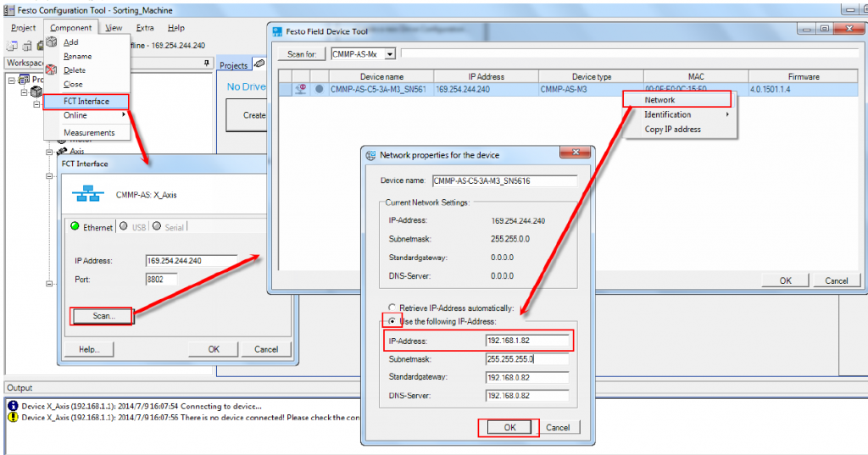The height and width of the screenshot is (455, 868).
Task: Expand the Identification submenu
Action: 681,114
